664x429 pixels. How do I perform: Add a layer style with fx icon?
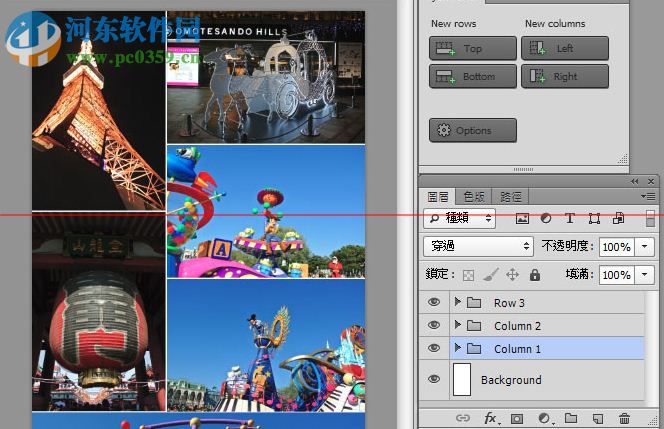pyautogui.click(x=490, y=418)
